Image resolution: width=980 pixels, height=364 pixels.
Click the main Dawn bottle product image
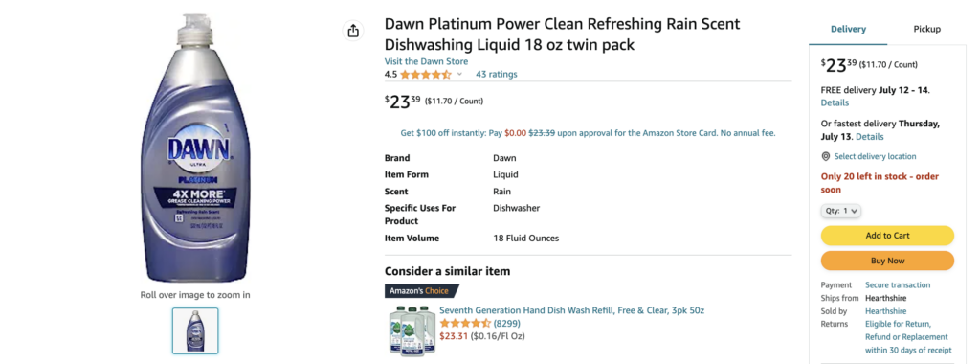(x=195, y=148)
